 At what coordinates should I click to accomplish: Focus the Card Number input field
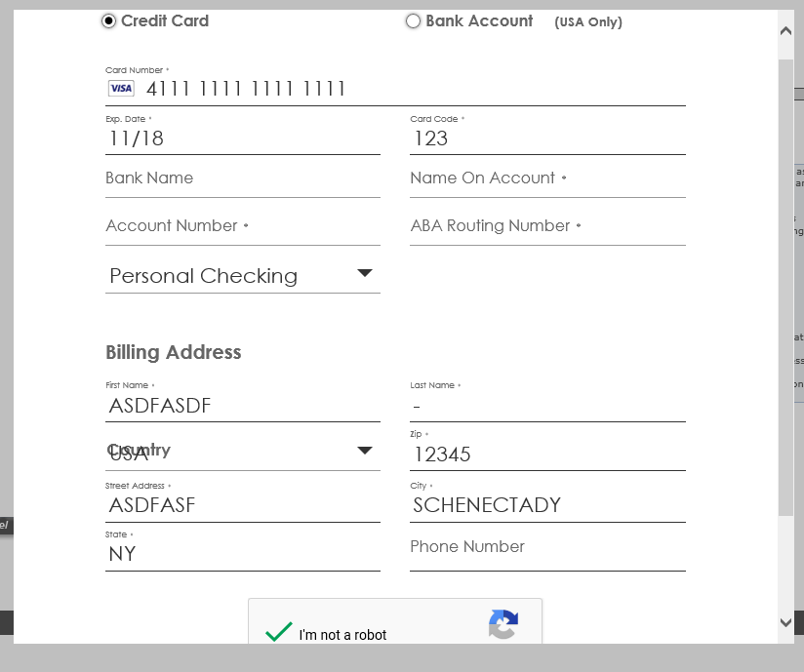tap(390, 88)
